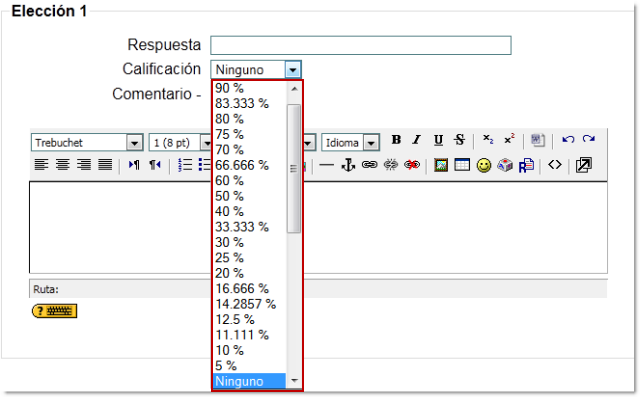
Task: Open search and replace tool
Action: click(526, 165)
